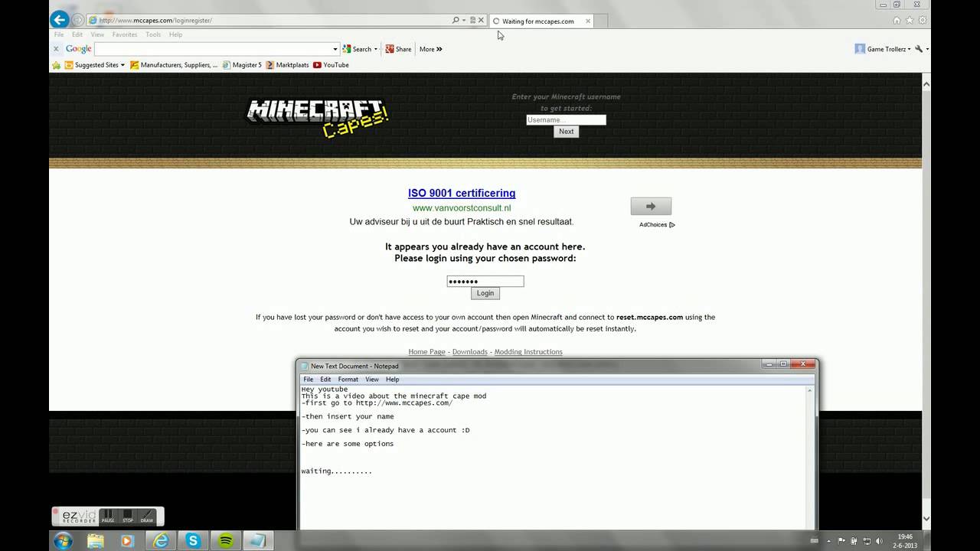This screenshot has width=980, height=551.
Task: Switch to Internet Explorer on taskbar
Action: [161, 540]
